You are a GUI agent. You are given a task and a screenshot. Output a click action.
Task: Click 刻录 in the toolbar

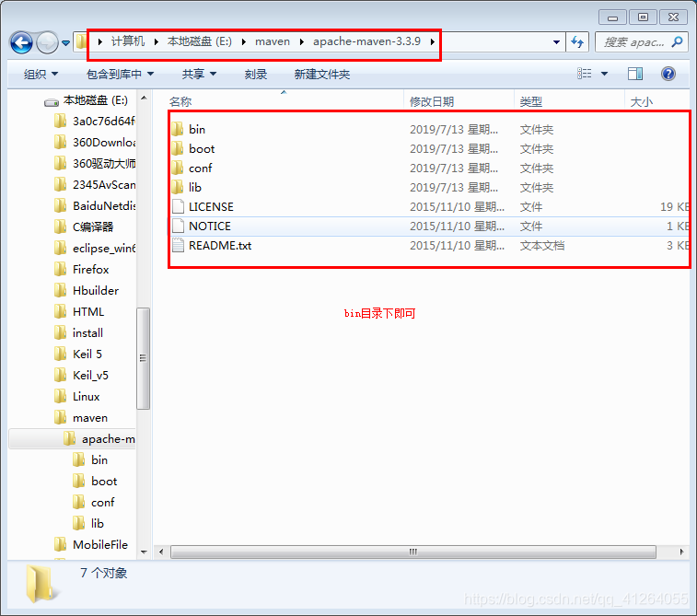point(256,75)
